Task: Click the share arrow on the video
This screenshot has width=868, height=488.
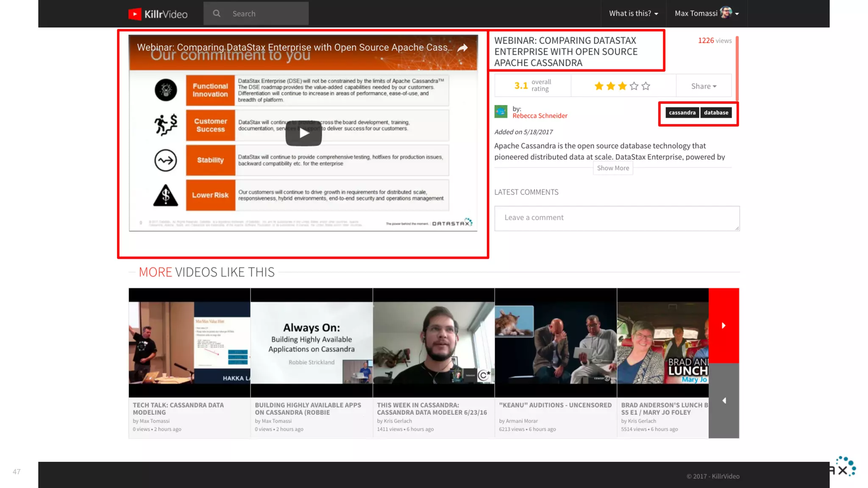Action: 462,48
